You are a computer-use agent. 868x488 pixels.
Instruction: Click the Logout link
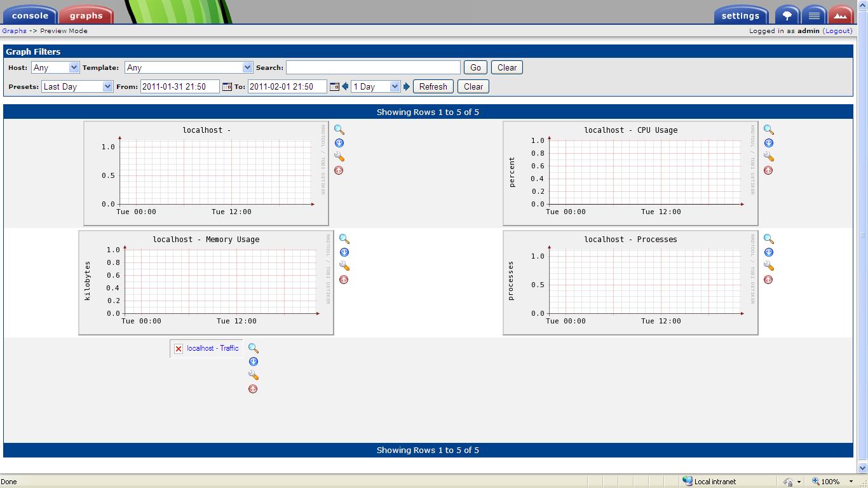coord(837,30)
